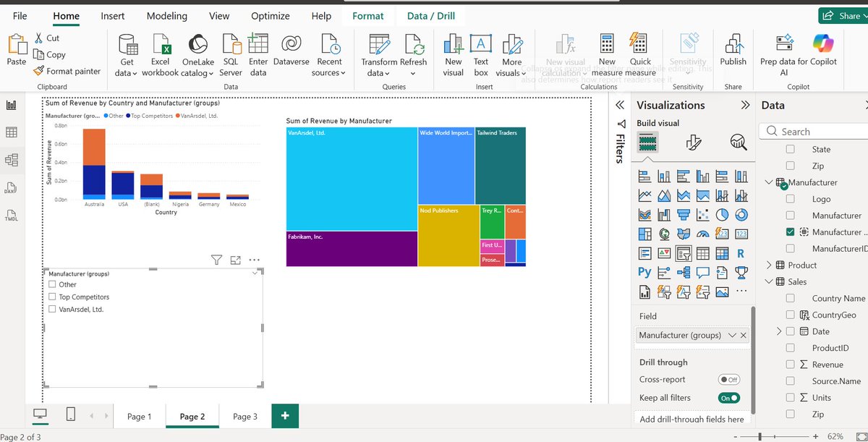Open the Transform data dropdown
Screen dimensions: 868x442
pyautogui.click(x=378, y=67)
